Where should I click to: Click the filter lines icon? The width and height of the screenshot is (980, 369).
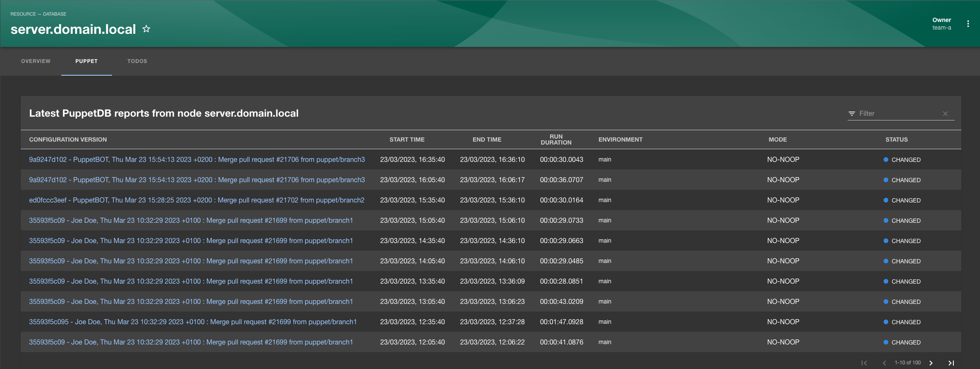pyautogui.click(x=852, y=114)
